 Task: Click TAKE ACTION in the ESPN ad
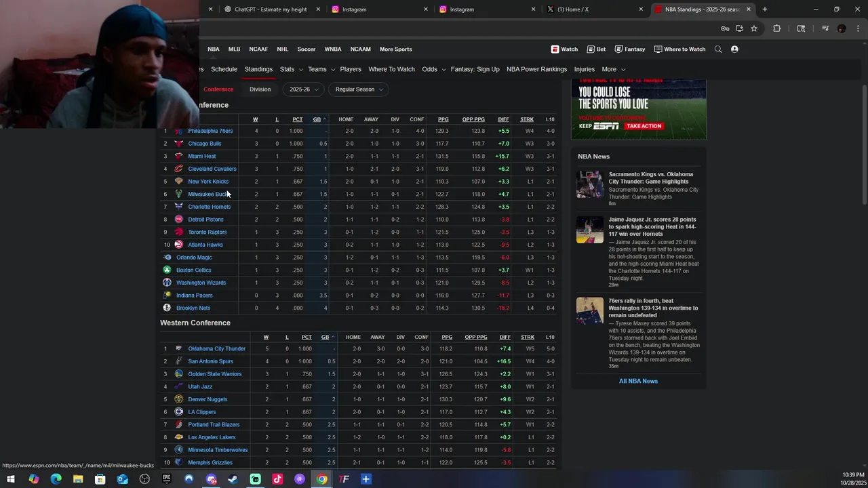pyautogui.click(x=644, y=126)
